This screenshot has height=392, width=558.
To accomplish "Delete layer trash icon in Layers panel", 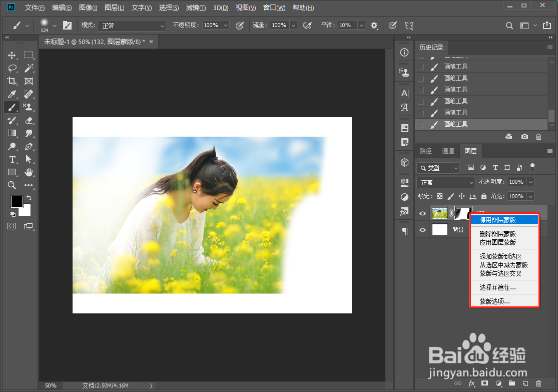I will point(539,383).
